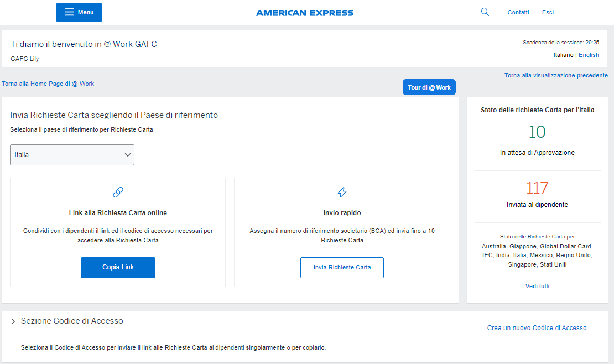
Task: Return via Torna alla Home Page link
Action: 48,84
